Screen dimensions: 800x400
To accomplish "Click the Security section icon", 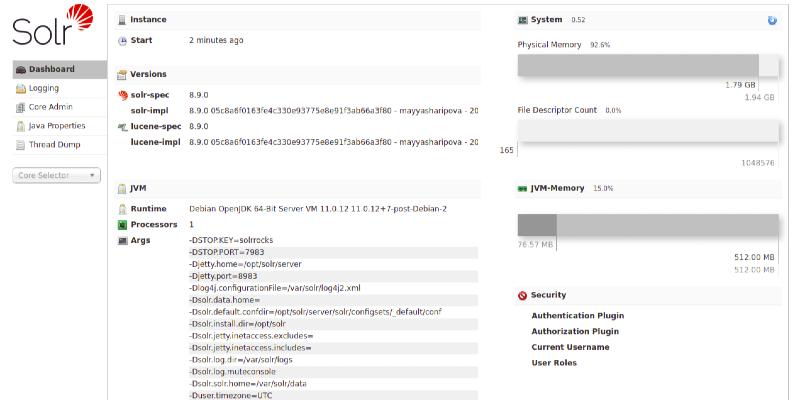I will (522, 295).
